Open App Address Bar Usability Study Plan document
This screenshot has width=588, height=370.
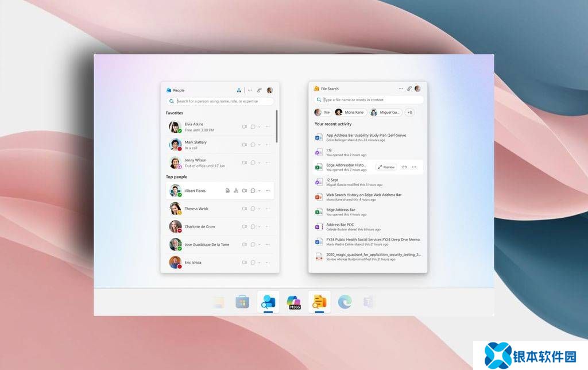pos(368,137)
